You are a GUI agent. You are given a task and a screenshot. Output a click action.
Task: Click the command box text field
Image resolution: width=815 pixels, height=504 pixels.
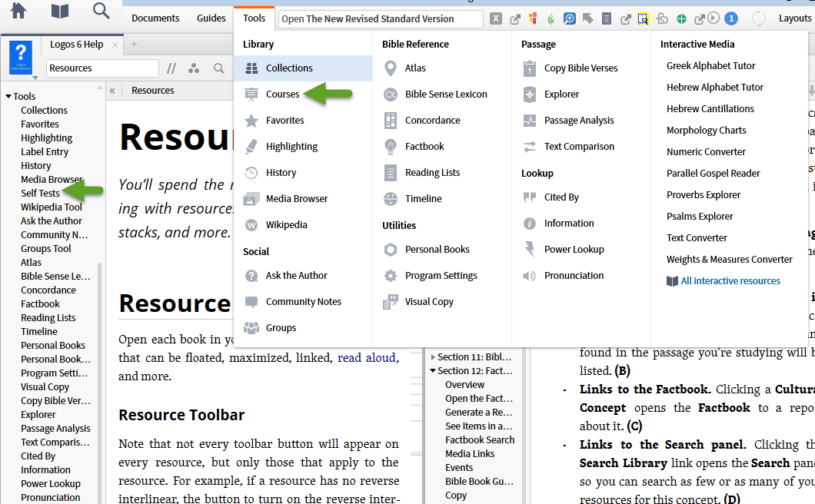click(381, 18)
